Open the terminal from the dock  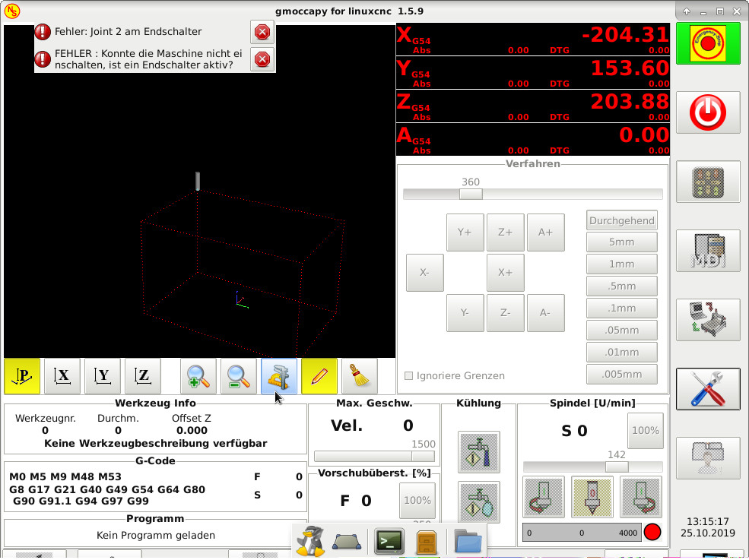pyautogui.click(x=389, y=541)
